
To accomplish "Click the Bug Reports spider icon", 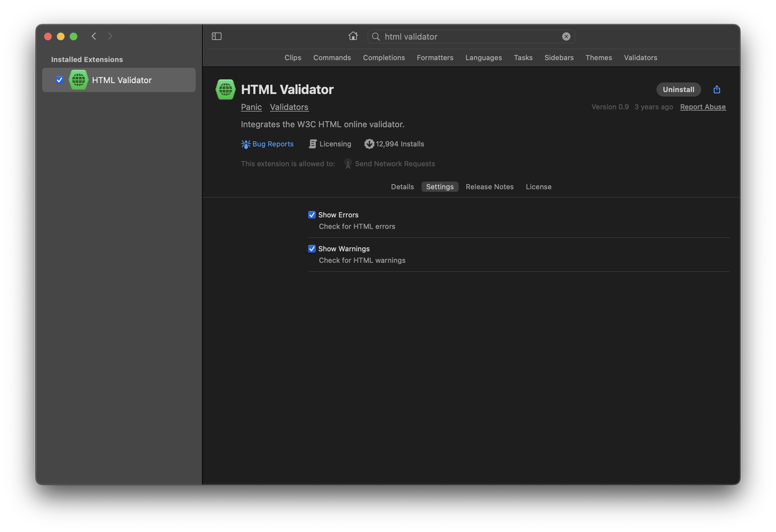I will click(x=246, y=144).
